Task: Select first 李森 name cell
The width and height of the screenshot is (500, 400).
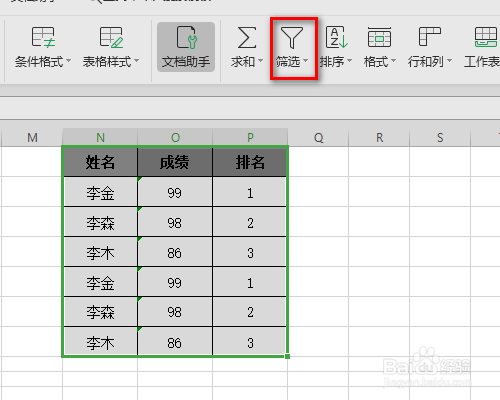Action: (x=100, y=223)
